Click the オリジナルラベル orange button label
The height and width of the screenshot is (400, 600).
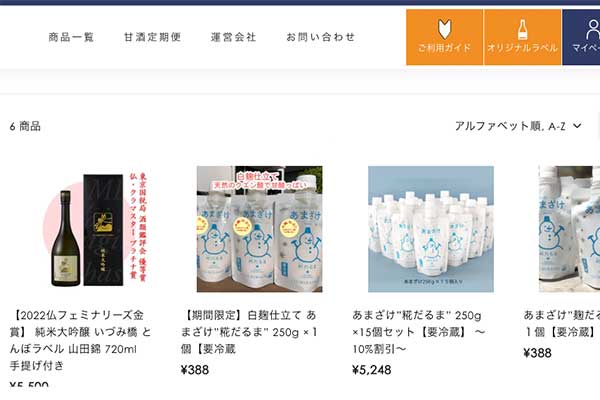522,48
